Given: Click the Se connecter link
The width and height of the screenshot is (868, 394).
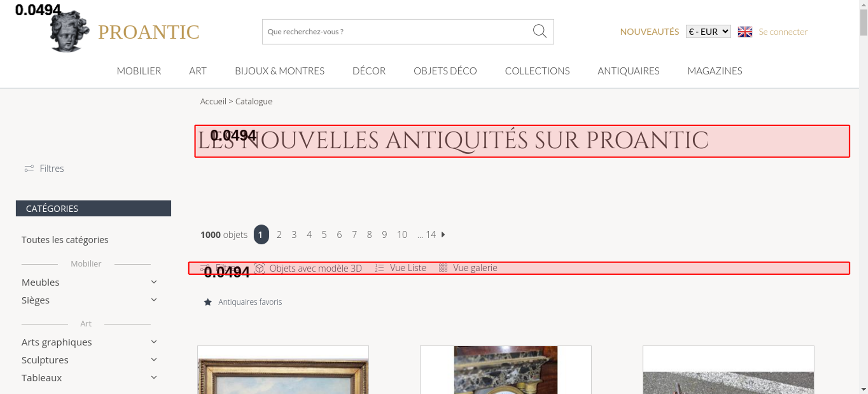Looking at the screenshot, I should tap(783, 32).
